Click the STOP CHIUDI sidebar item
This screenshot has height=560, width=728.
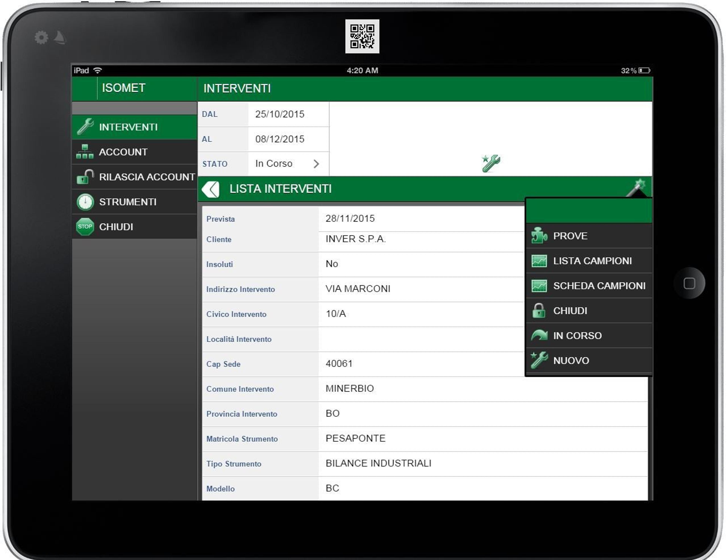134,227
